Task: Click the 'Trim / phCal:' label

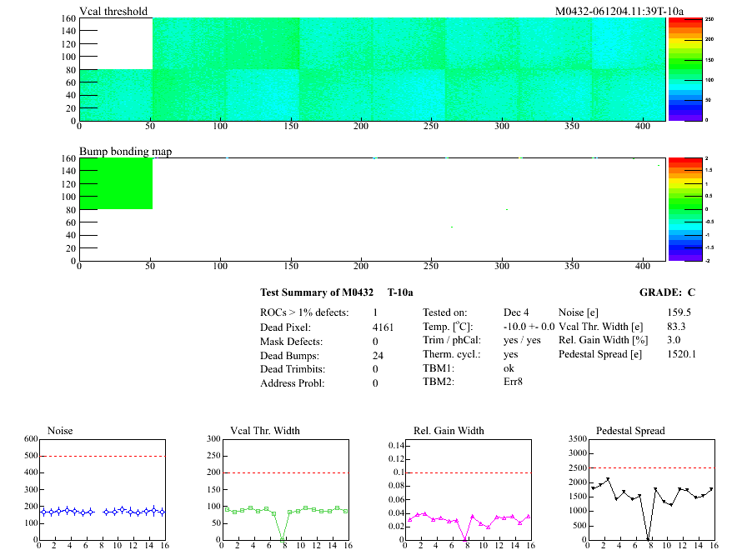Action: [452, 340]
